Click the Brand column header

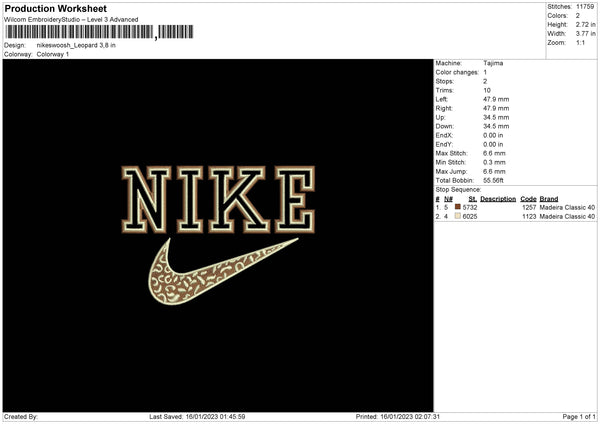click(x=549, y=199)
